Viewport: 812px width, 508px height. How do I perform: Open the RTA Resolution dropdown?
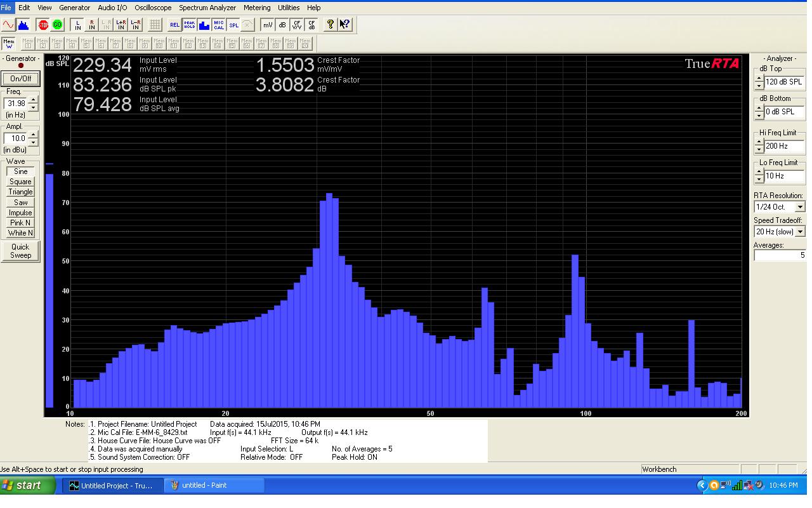pyautogui.click(x=800, y=207)
